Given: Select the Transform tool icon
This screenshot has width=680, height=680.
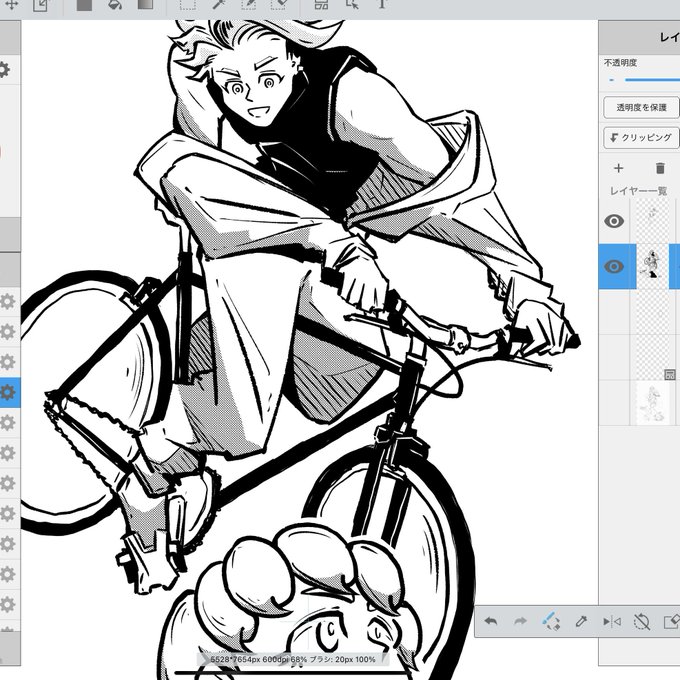Looking at the screenshot, I should (x=40, y=5).
